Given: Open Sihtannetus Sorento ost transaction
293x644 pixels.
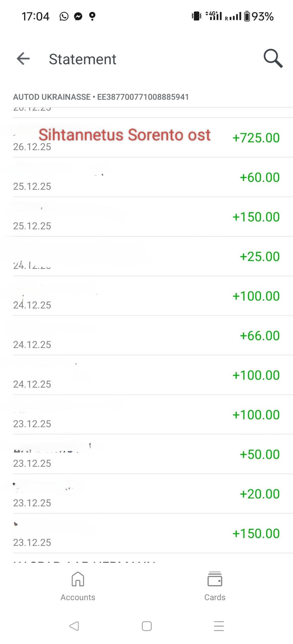Looking at the screenshot, I should pos(125,135).
